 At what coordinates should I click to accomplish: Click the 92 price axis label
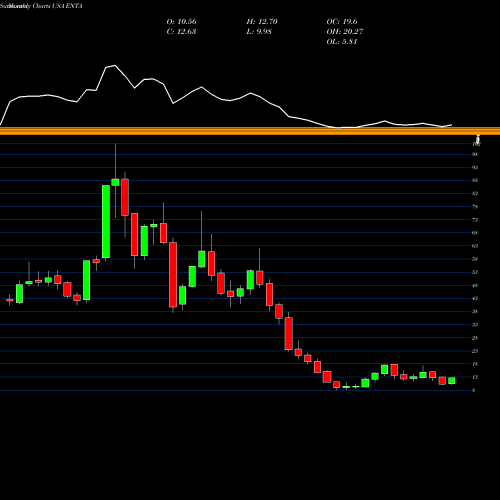pyautogui.click(x=475, y=167)
